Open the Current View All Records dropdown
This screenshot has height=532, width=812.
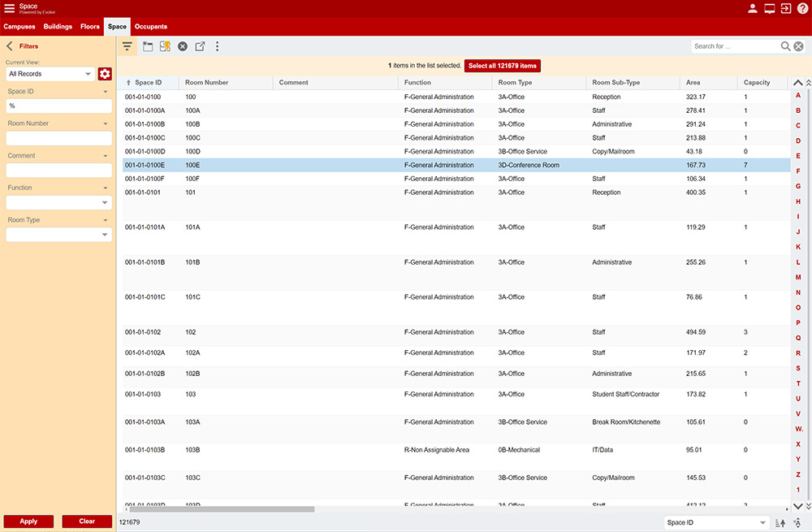(x=50, y=74)
